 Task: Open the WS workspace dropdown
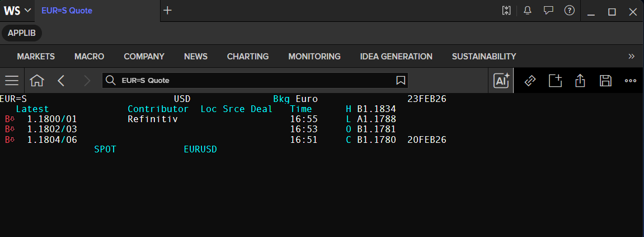coord(18,11)
